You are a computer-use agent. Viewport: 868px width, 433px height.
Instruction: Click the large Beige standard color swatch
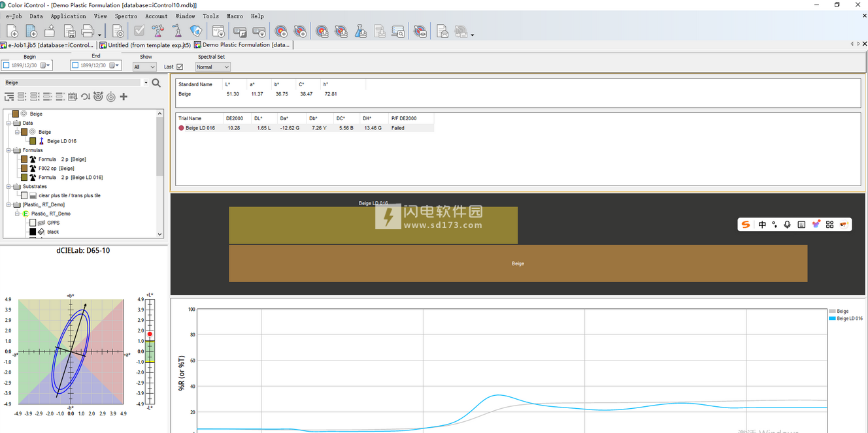tap(518, 264)
